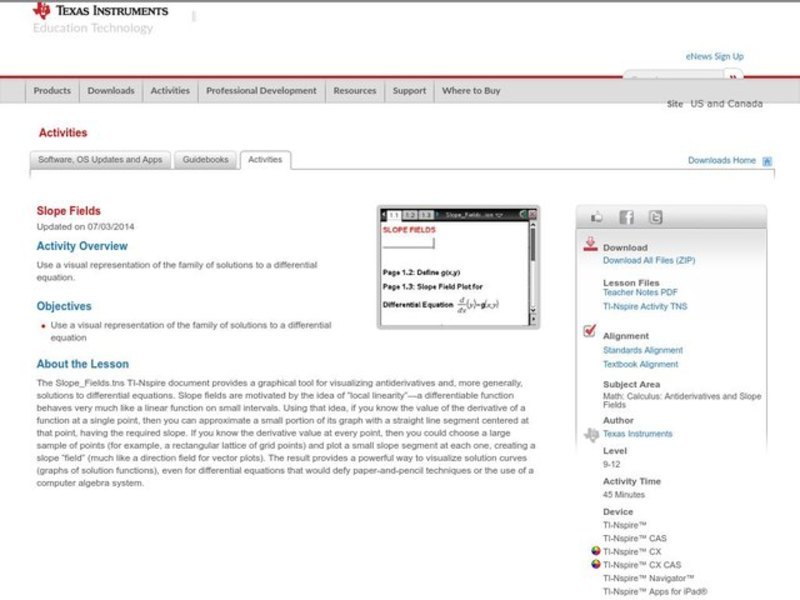The height and width of the screenshot is (600, 800).
Task: Click the search submit arrow button
Action: (x=734, y=77)
